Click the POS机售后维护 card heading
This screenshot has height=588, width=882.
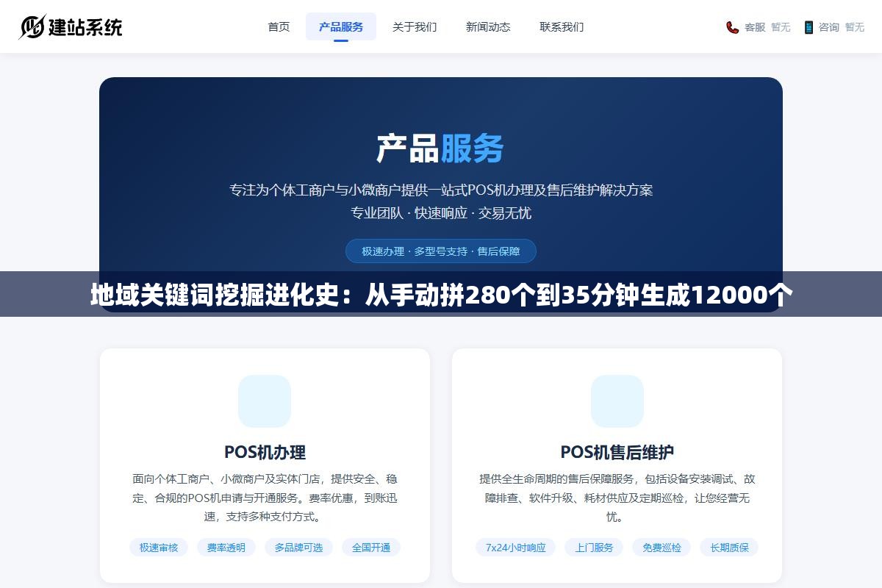coord(617,452)
